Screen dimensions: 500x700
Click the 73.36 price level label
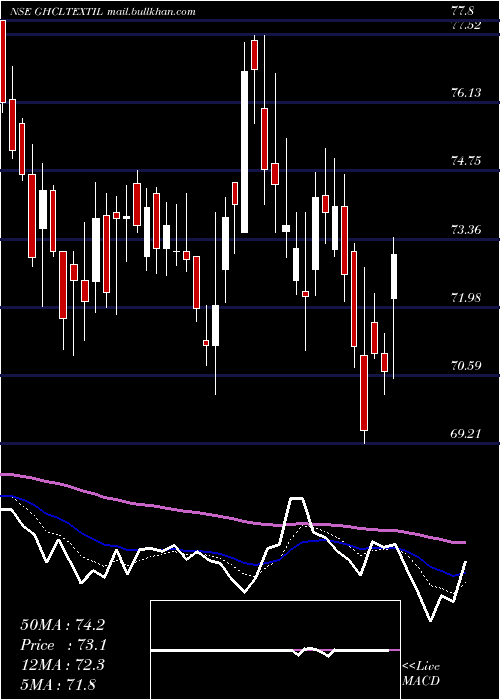466,230
